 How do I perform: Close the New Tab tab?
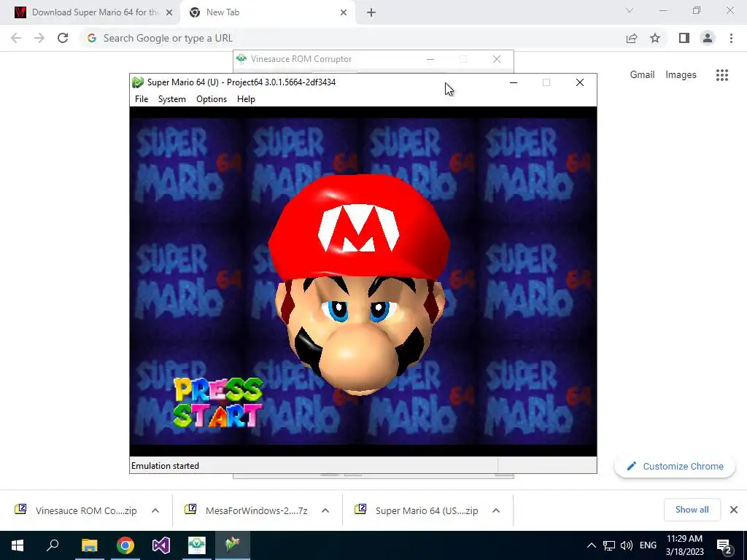[344, 12]
